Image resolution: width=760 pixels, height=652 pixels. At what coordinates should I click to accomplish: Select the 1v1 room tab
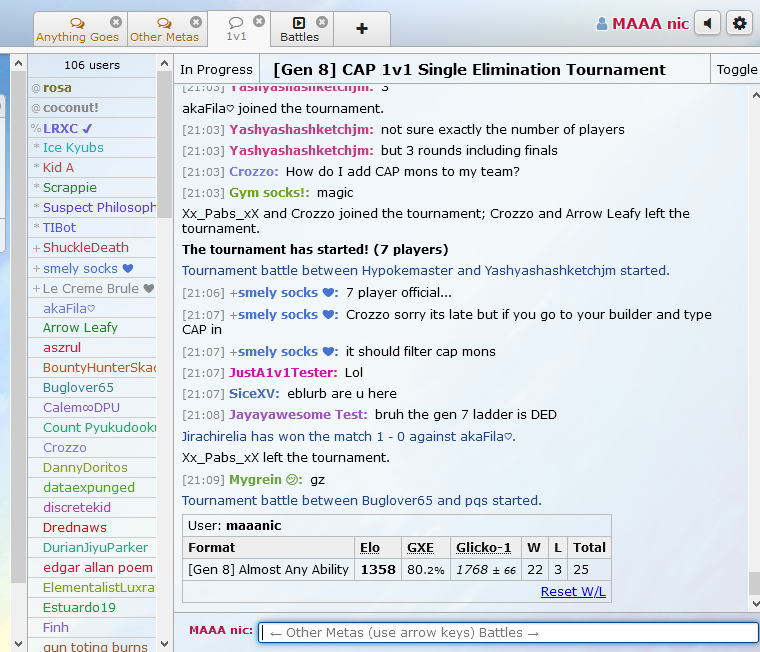(237, 30)
